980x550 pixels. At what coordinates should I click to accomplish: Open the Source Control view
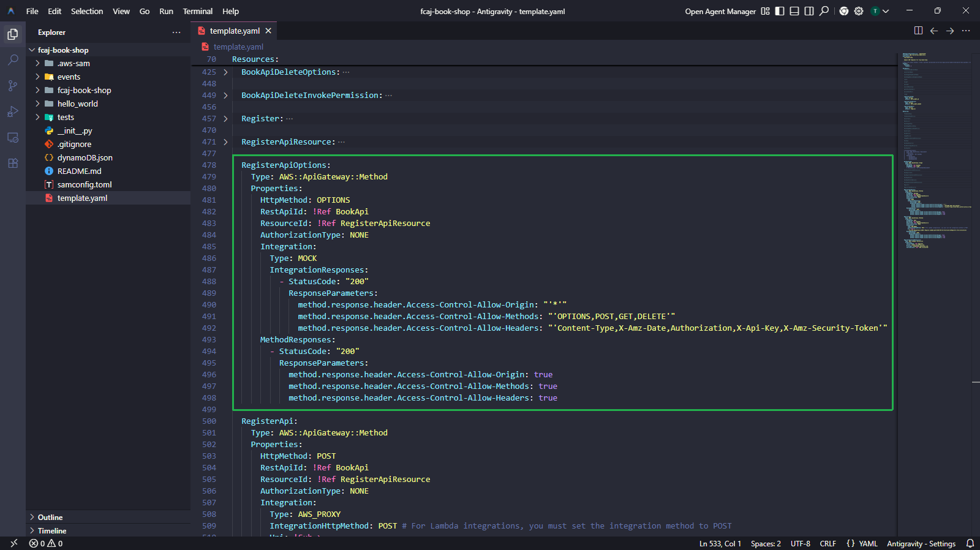pos(13,86)
